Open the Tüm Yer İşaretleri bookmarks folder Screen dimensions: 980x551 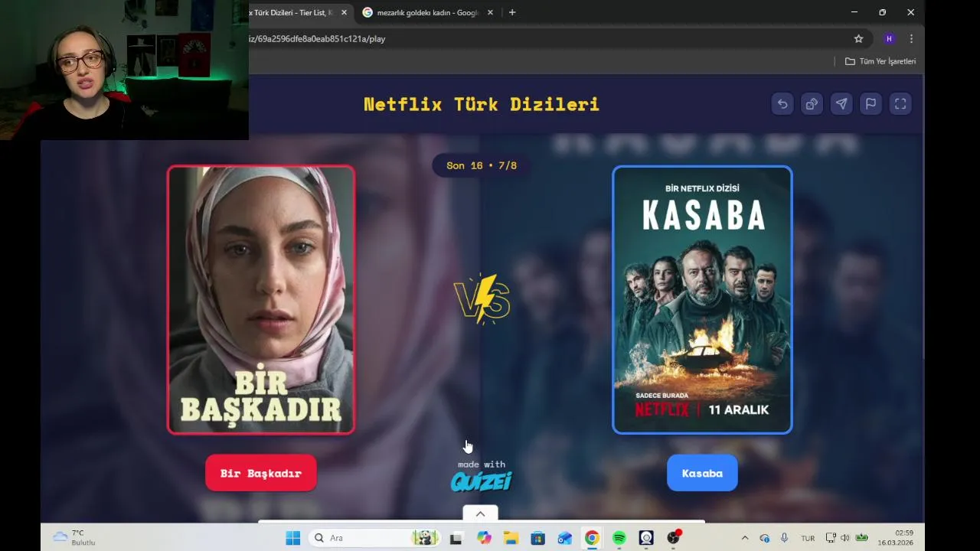click(880, 61)
